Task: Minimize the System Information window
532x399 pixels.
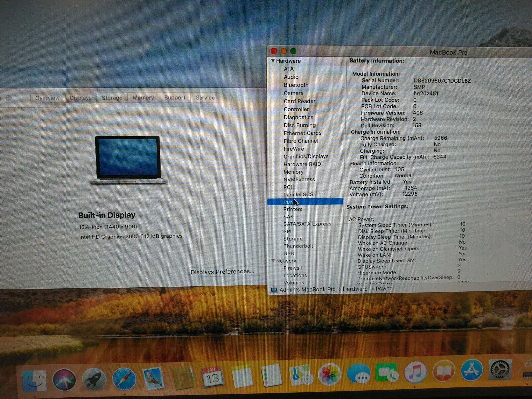Action: [x=284, y=51]
